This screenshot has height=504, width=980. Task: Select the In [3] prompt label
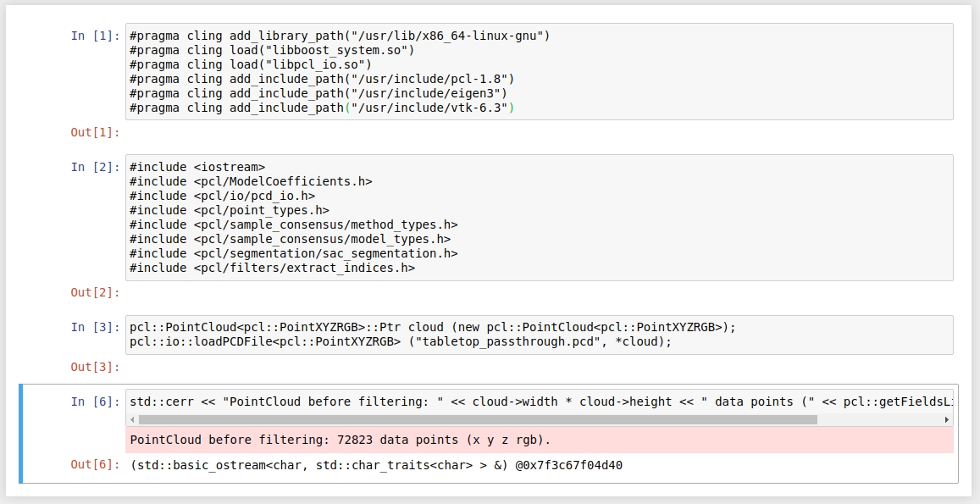click(95, 327)
